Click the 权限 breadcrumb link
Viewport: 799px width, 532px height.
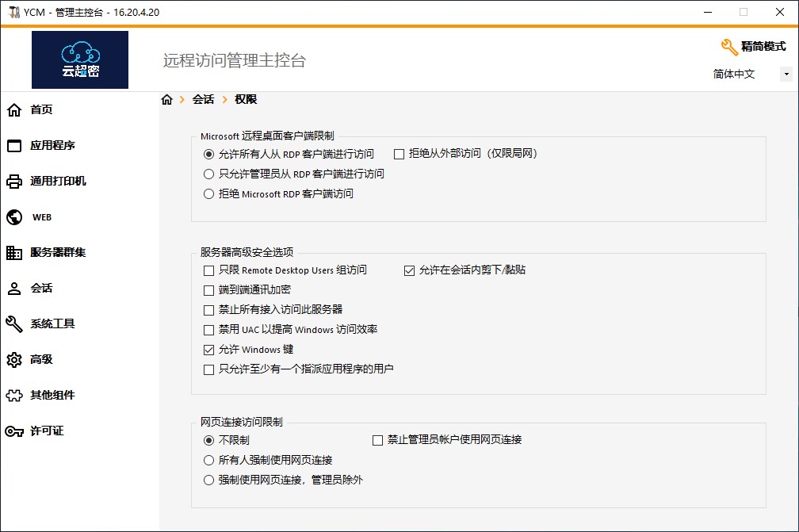[246, 99]
